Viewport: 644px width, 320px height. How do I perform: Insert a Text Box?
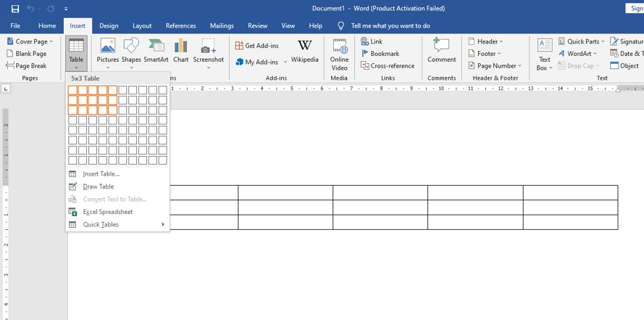pos(545,54)
